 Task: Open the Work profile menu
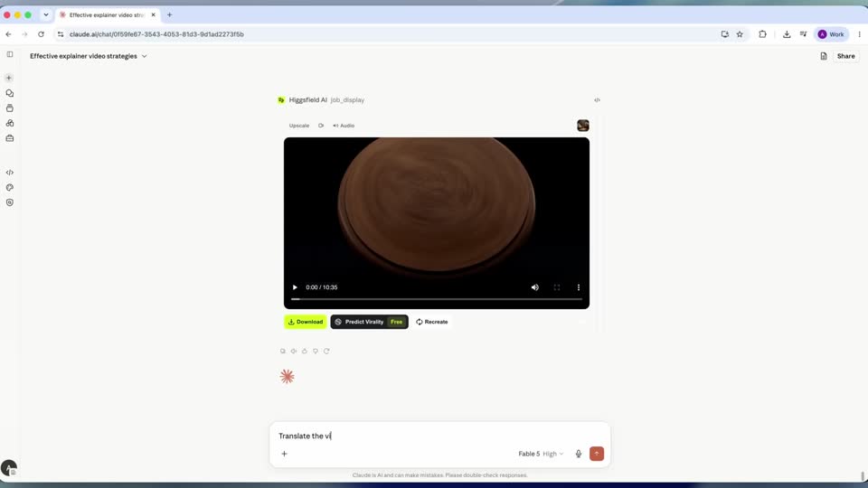click(x=832, y=34)
